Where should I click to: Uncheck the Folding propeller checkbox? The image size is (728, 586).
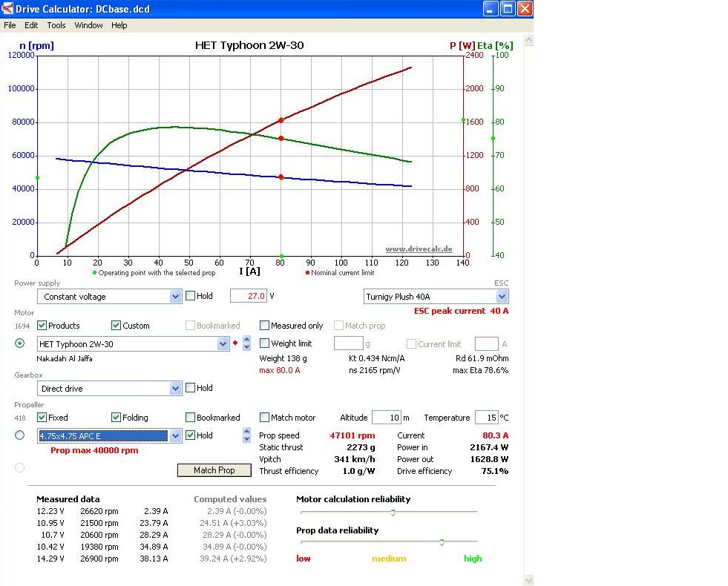(117, 418)
